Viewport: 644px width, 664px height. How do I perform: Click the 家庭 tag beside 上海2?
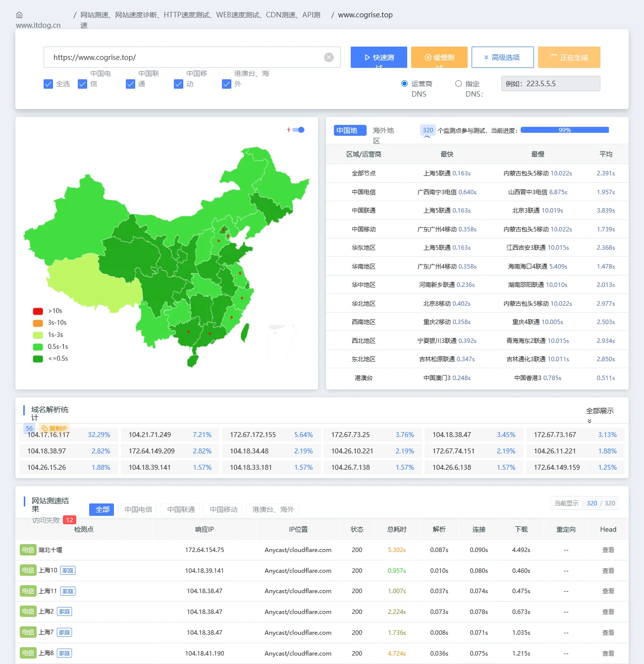(x=64, y=611)
